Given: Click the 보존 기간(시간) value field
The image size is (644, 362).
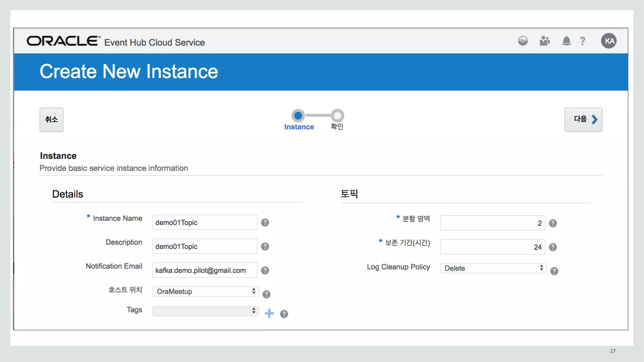Looking at the screenshot, I should coord(492,247).
